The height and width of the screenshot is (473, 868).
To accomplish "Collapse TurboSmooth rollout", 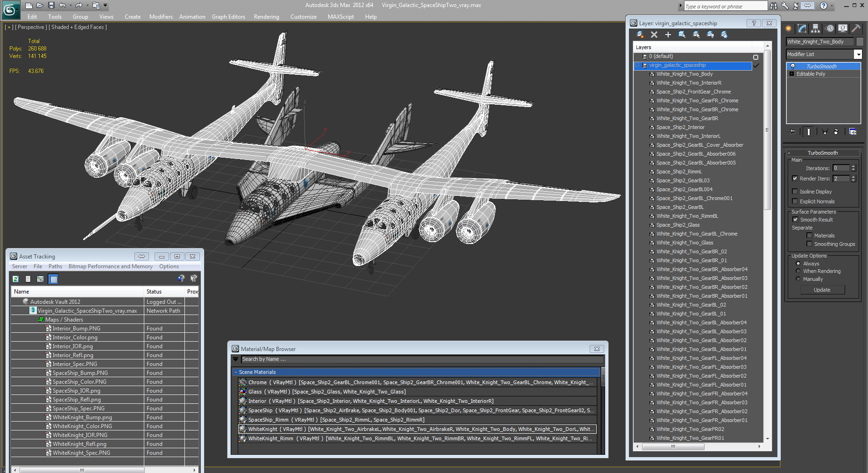I will [x=789, y=153].
